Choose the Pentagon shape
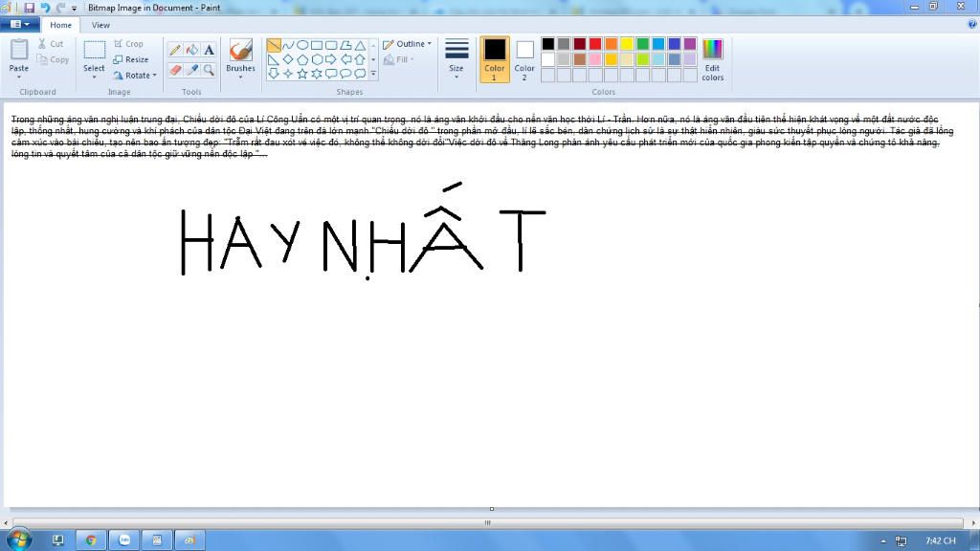 pyautogui.click(x=302, y=59)
